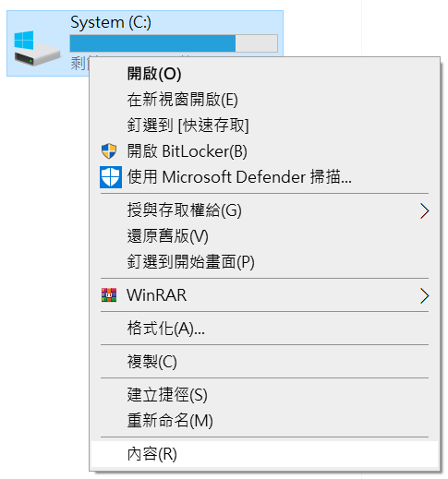Open 內容(R) properties entry
Viewport: 448px width, 479px height.
point(265,454)
